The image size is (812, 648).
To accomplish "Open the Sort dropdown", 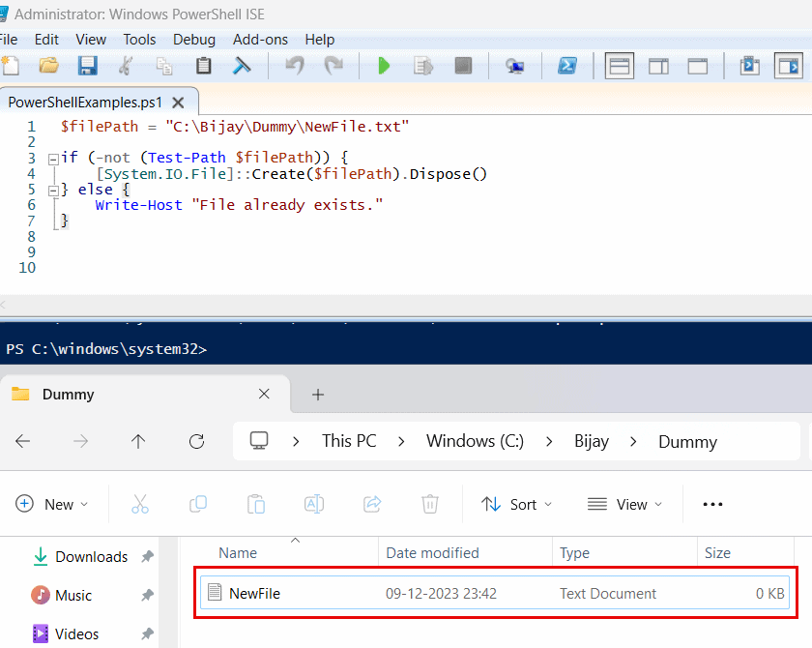I will coord(516,504).
